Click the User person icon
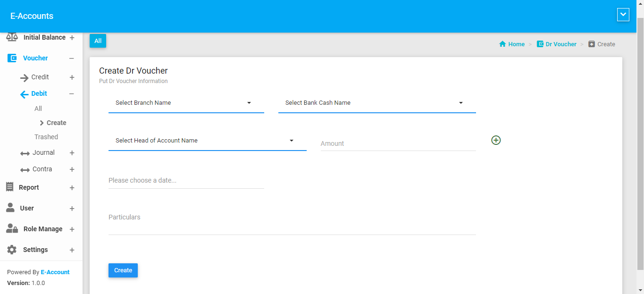Image resolution: width=644 pixels, height=294 pixels. tap(10, 208)
